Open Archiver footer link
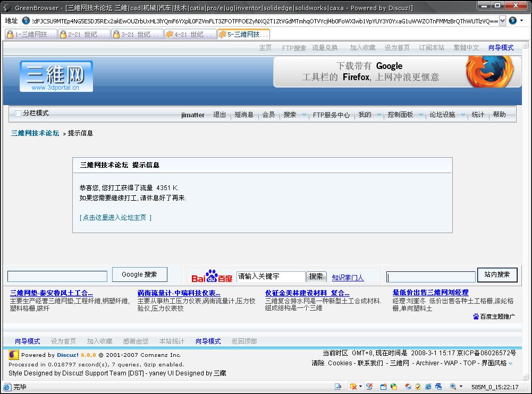 (427, 363)
